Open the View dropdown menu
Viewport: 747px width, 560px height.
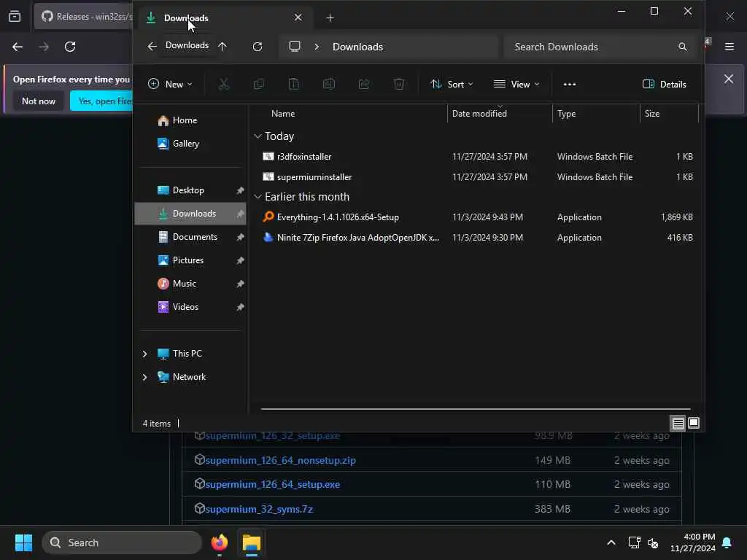[x=516, y=85]
